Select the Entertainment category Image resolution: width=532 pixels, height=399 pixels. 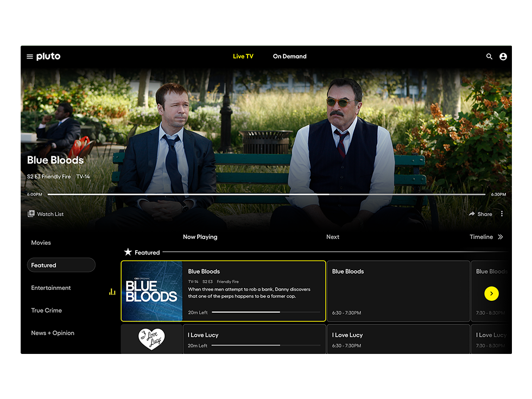[51, 288]
